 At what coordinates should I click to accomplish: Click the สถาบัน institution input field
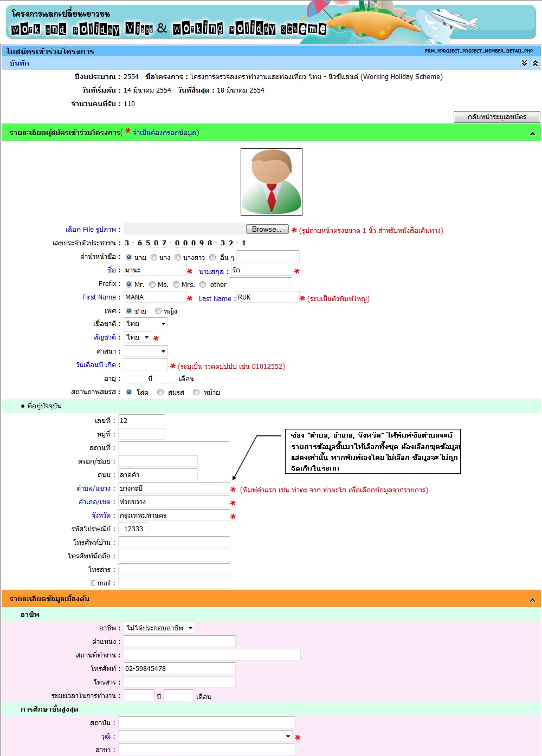[207, 722]
